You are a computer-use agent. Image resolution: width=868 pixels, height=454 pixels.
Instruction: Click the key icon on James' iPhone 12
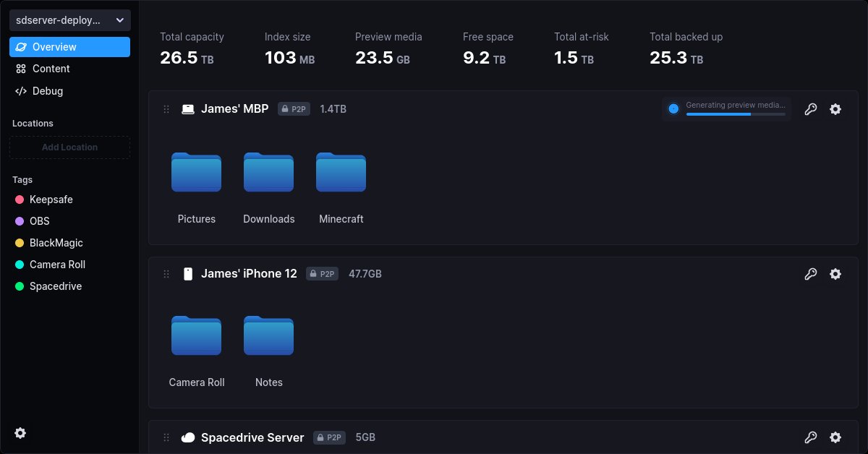pos(811,274)
